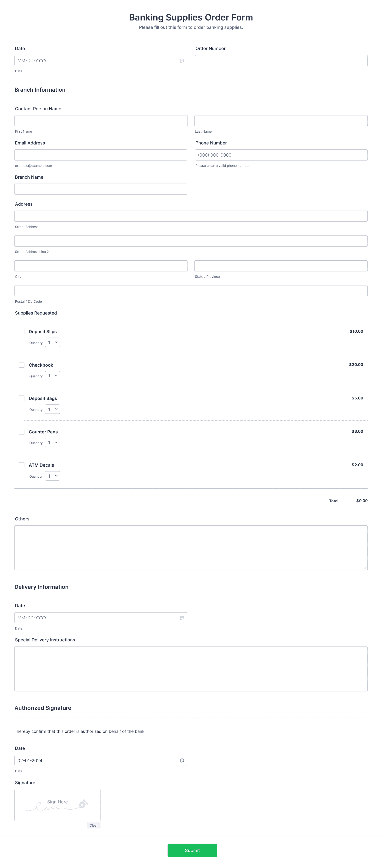Open calendar picker for top order Date
382x868 pixels.
point(182,61)
